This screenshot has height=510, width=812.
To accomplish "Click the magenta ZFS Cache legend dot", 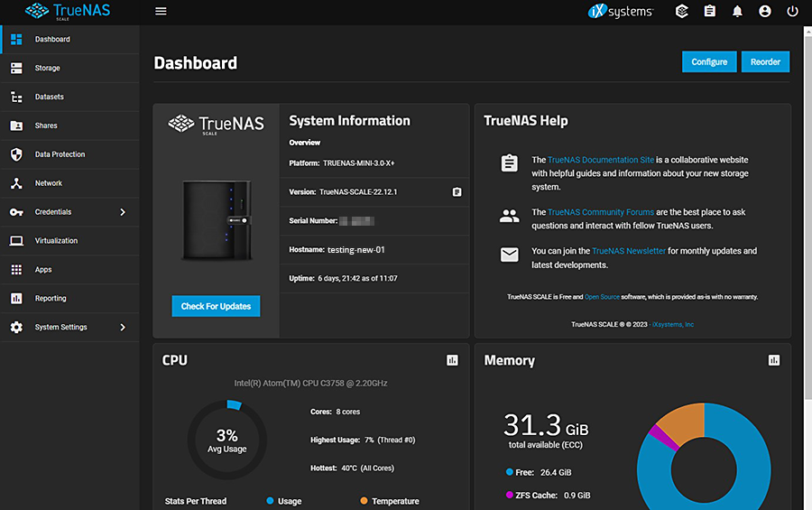I will coord(509,495).
